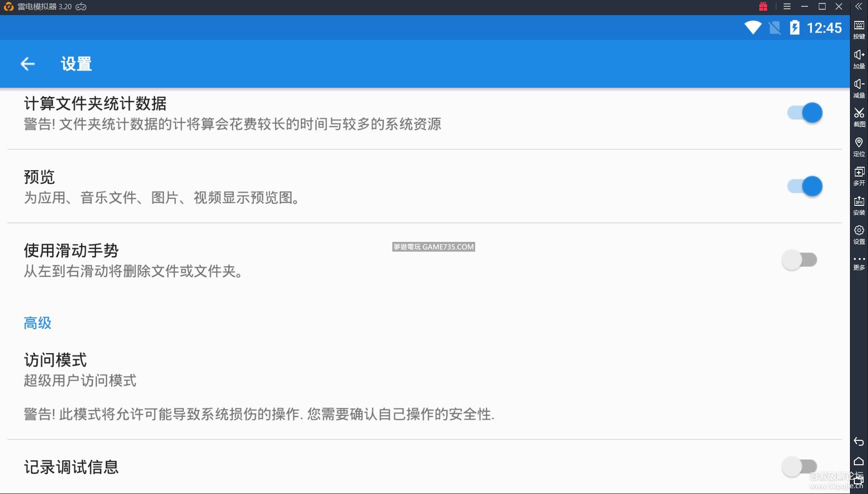Viewport: 868px width, 494px height.
Task: Maximize the 雷电模拟器 window
Action: pyautogui.click(x=822, y=6)
